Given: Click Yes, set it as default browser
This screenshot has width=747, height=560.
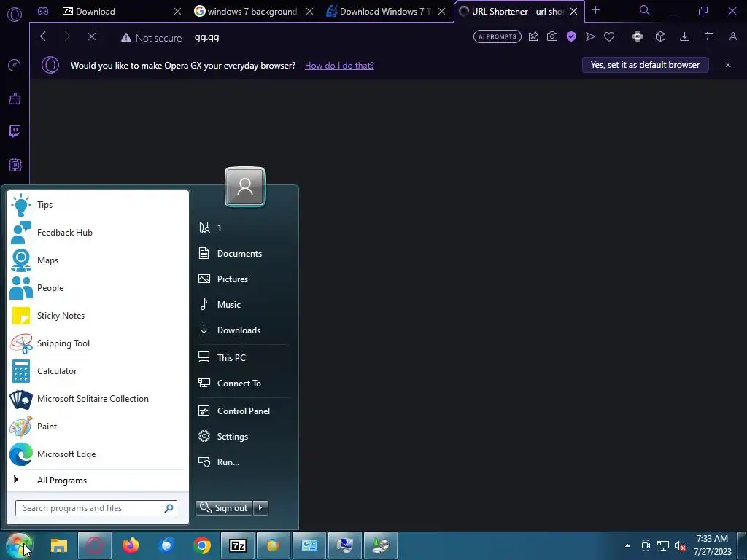Looking at the screenshot, I should pos(645,65).
